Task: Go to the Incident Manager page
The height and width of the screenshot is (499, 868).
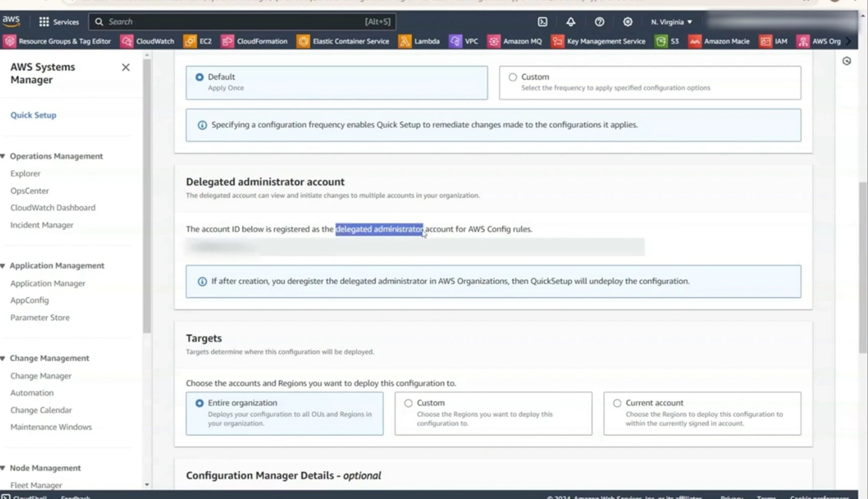Action: pyautogui.click(x=42, y=225)
